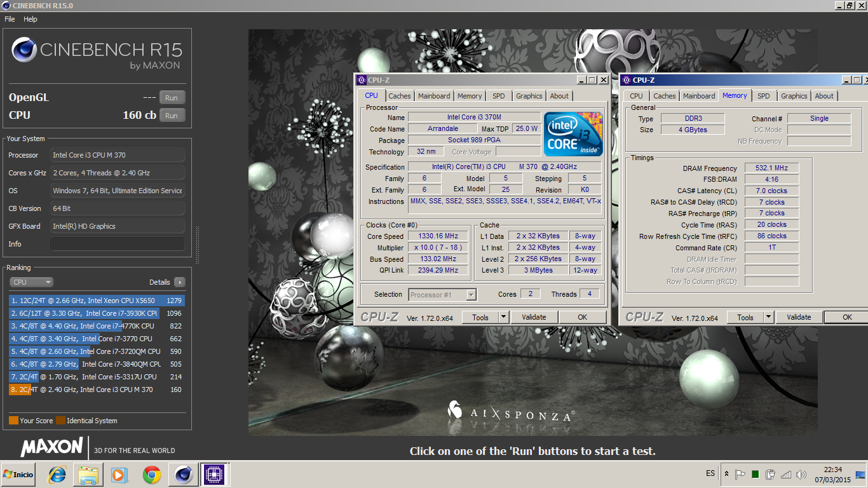Launch Google Chrome from taskbar

(151, 475)
